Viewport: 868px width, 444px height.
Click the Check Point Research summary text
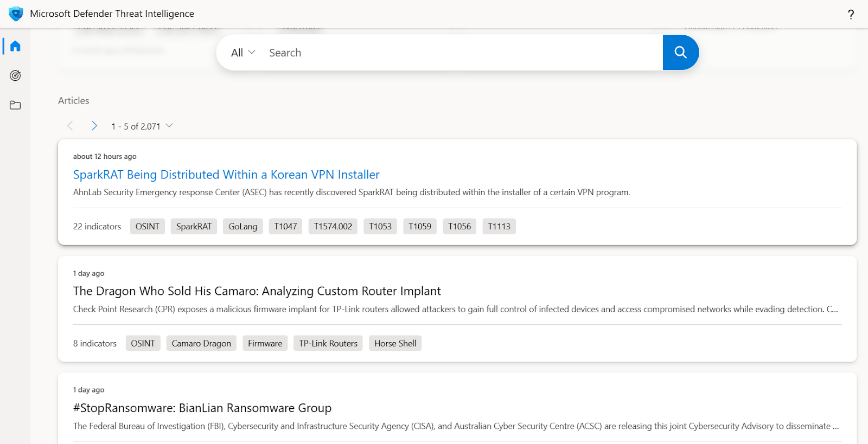(x=456, y=309)
